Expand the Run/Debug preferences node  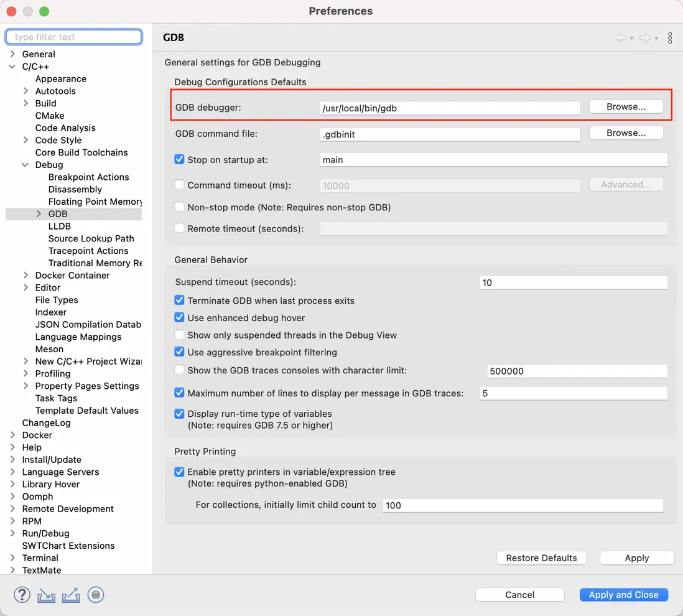click(x=12, y=533)
